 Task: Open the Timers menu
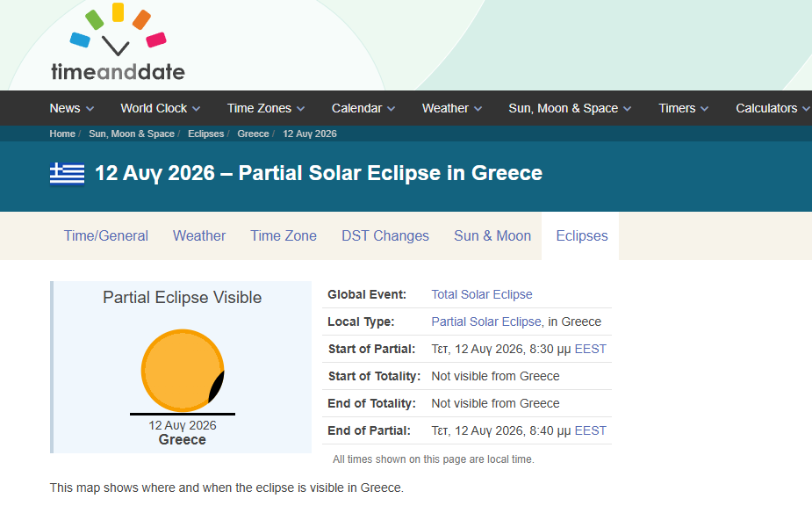click(677, 108)
